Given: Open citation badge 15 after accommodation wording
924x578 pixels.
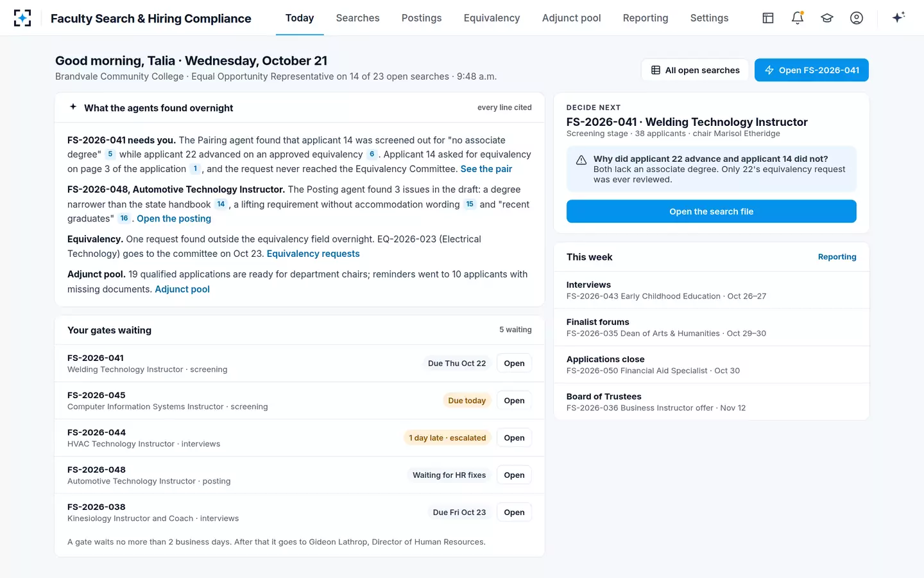Looking at the screenshot, I should point(470,204).
